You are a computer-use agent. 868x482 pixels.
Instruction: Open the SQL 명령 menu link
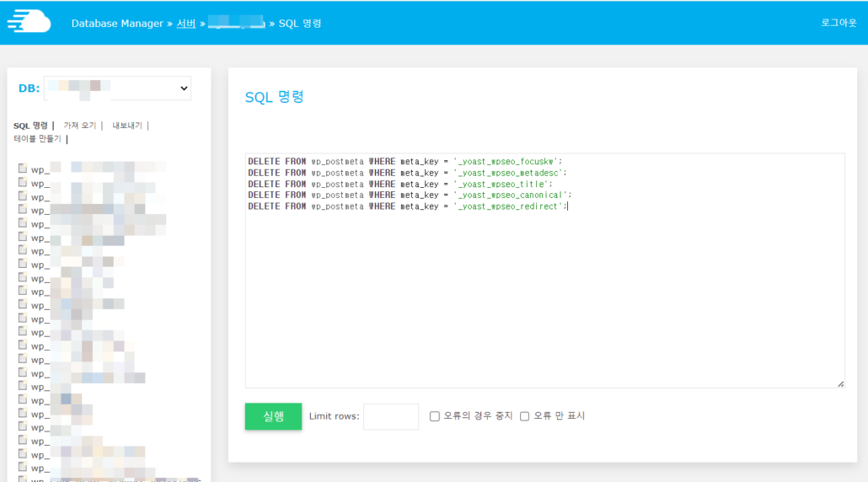pos(30,126)
